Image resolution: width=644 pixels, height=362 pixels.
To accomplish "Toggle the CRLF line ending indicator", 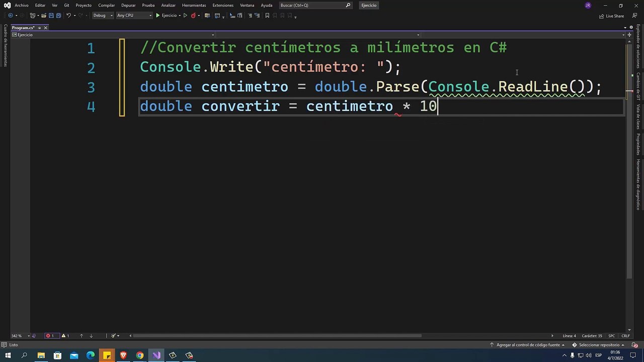I will 626,336.
